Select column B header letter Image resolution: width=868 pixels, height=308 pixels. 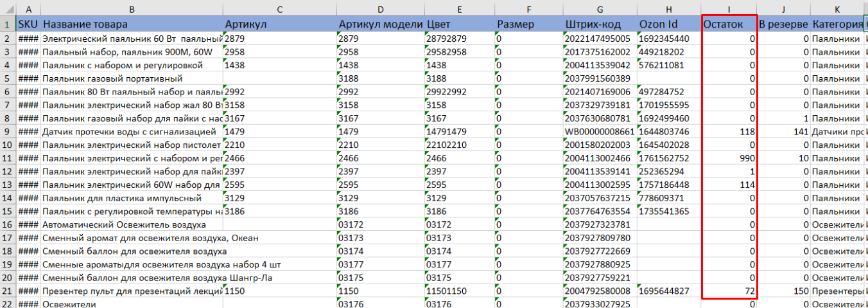132,9
